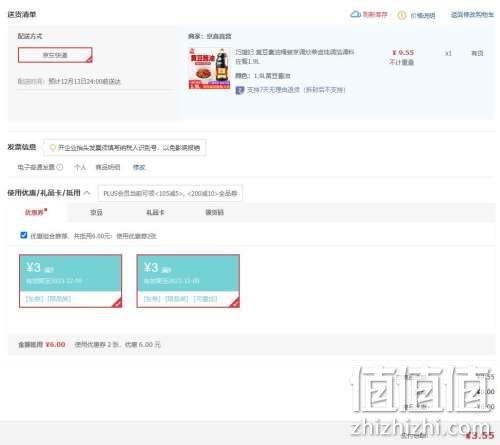Open the soy sauce product thumbnail
Screen dimensions: 500x445
pos(209,69)
